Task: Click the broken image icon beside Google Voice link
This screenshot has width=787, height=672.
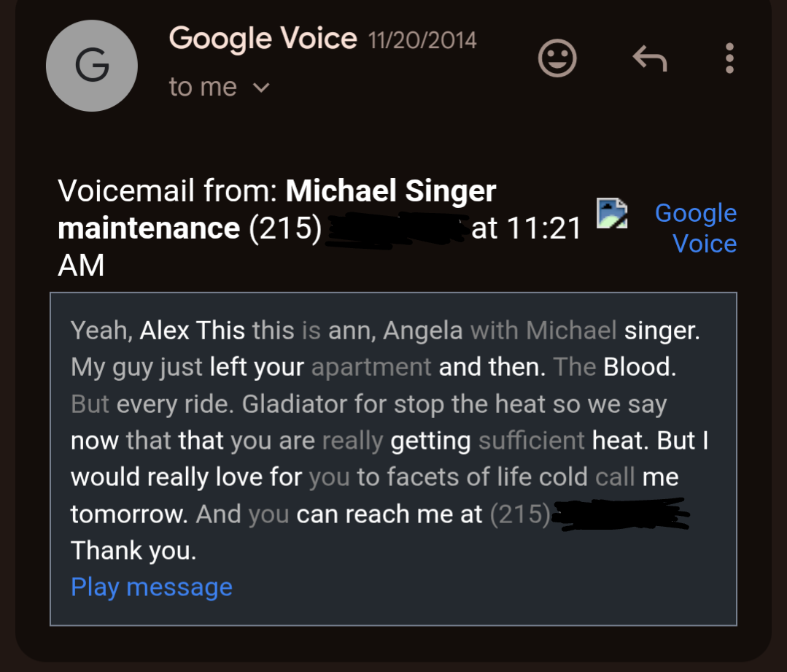Action: click(x=612, y=213)
